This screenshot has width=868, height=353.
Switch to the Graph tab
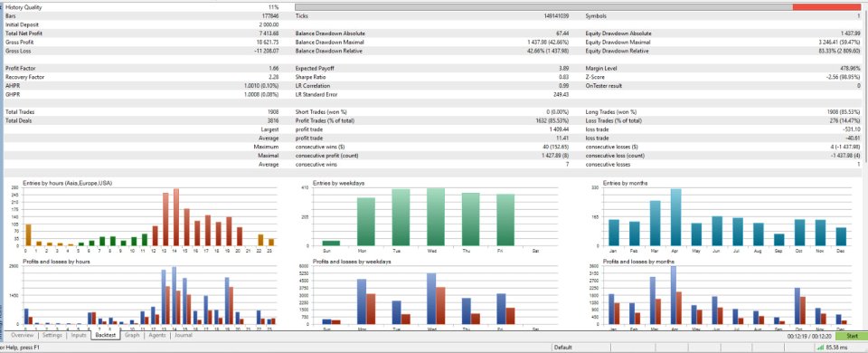click(132, 335)
